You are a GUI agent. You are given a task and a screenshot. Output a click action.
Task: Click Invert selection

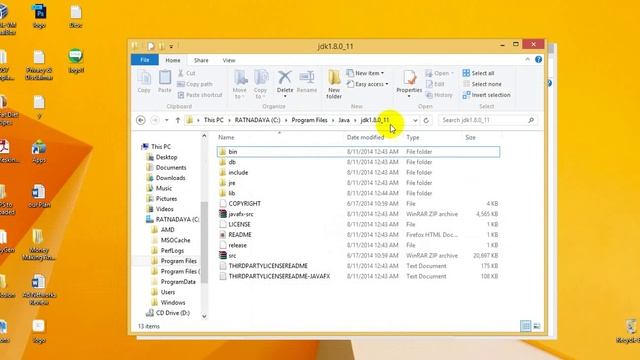pyautogui.click(x=487, y=95)
